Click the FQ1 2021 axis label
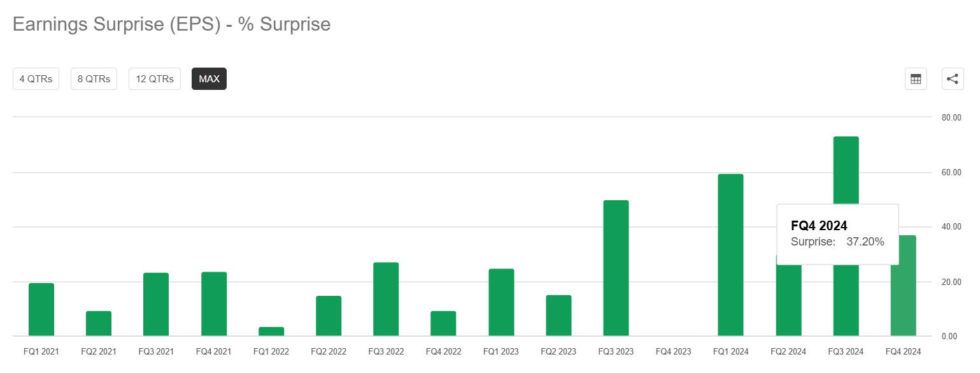 point(41,351)
